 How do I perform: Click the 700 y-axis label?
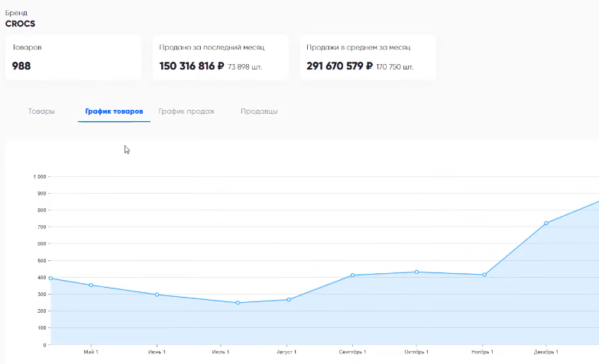coord(41,227)
